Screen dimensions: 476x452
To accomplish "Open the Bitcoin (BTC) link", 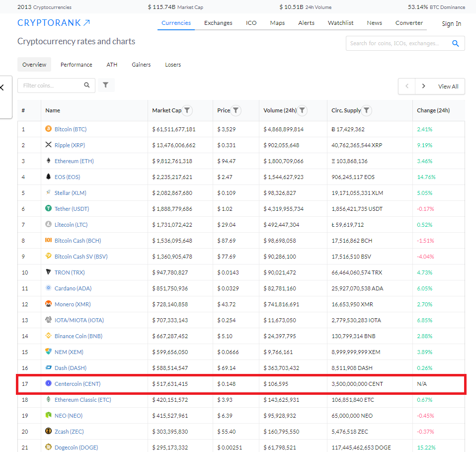I will point(71,129).
